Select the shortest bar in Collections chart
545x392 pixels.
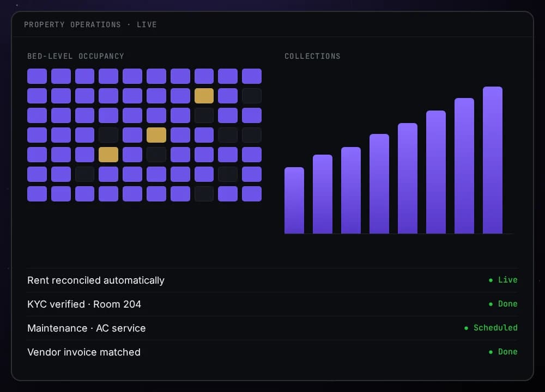point(294,200)
